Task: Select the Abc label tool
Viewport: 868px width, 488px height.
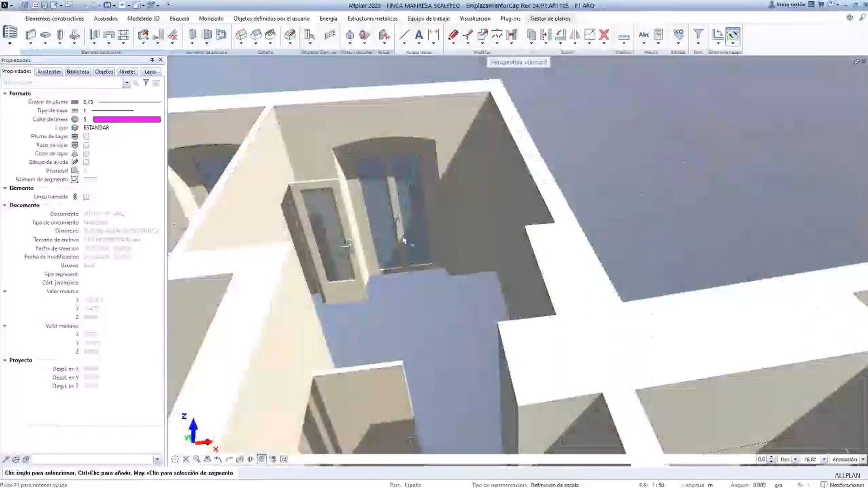Action: pyautogui.click(x=643, y=34)
